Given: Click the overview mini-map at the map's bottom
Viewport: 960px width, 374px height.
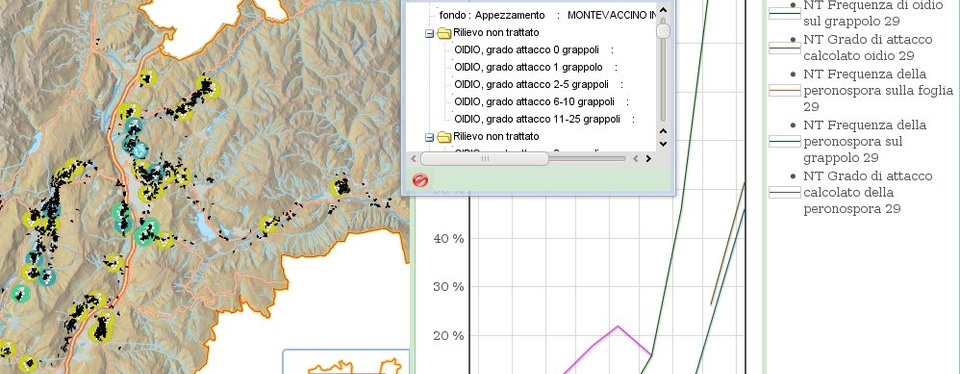Looking at the screenshot, I should point(346,362).
